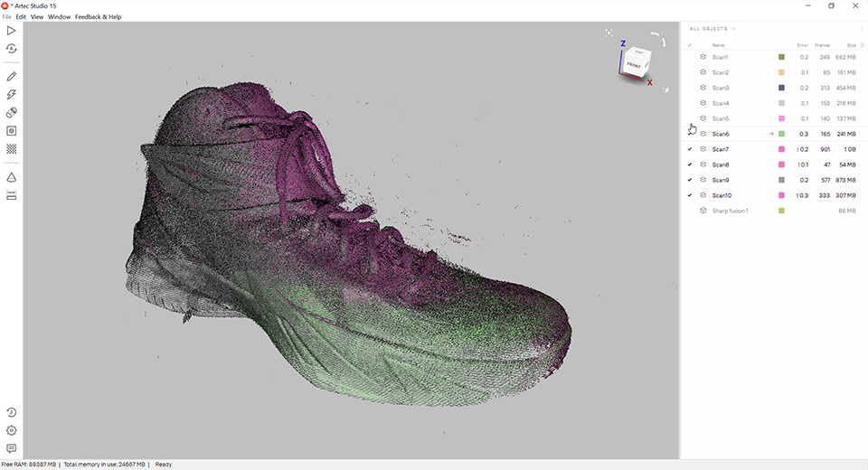The height and width of the screenshot is (470, 868).
Task: Uncheck the visibility checkmark for Scan9
Action: coord(690,180)
